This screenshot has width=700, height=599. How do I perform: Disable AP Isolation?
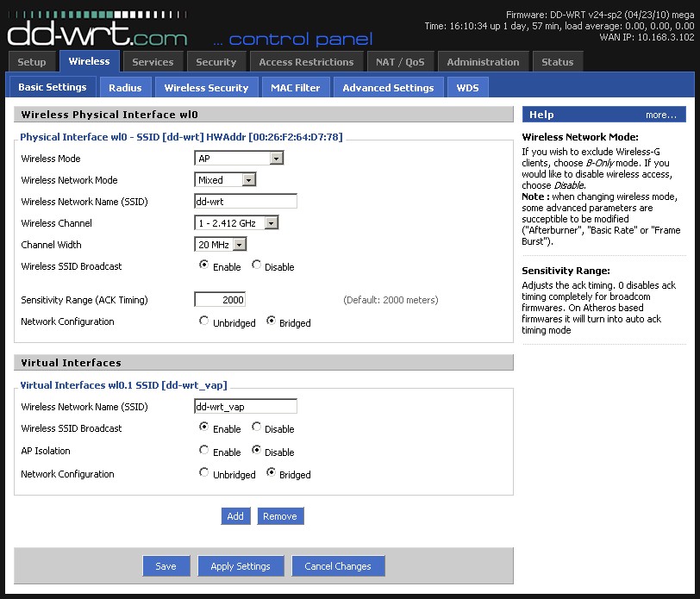pos(256,450)
